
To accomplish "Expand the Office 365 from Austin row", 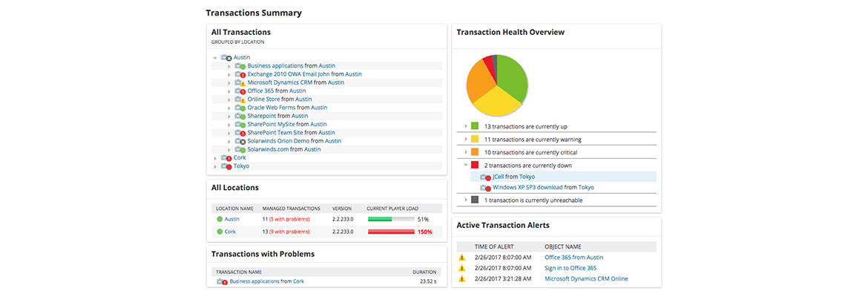I will pyautogui.click(x=229, y=91).
